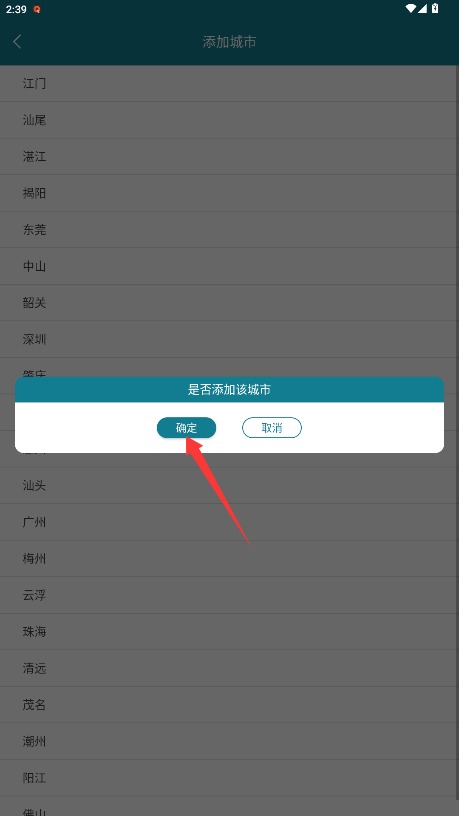Screen dimensions: 459x816
Task: Choose 梅州 from the list
Action: click(x=230, y=559)
